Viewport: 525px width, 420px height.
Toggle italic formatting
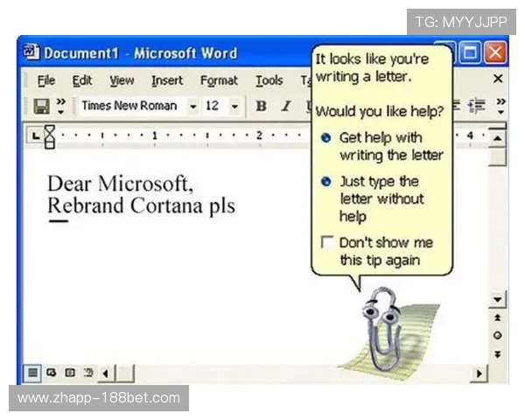click(x=285, y=106)
